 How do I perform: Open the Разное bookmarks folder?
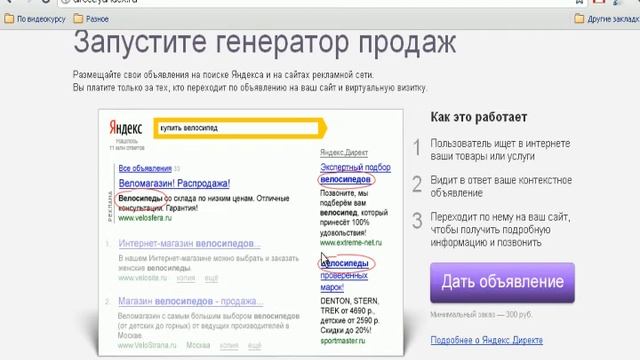coord(91,19)
